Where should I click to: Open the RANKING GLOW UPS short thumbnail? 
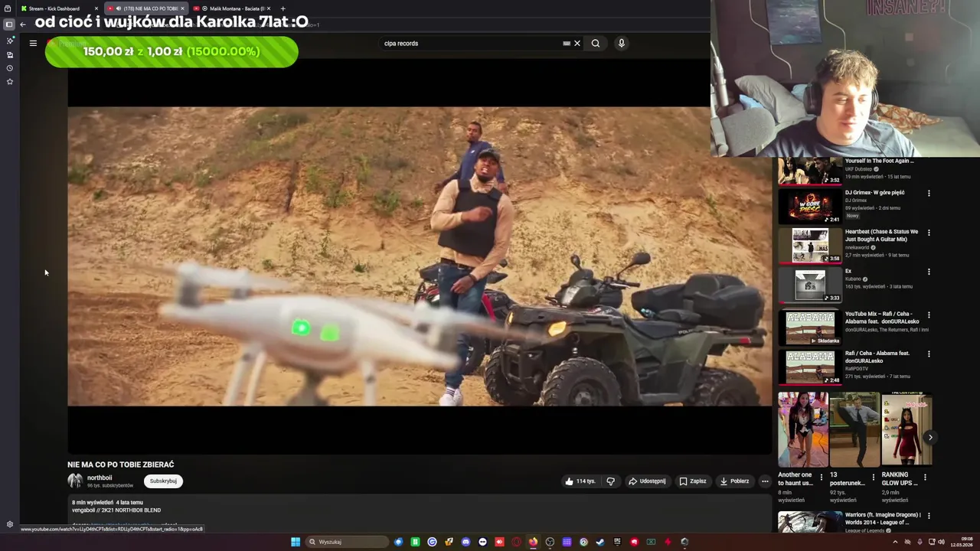[x=906, y=429]
